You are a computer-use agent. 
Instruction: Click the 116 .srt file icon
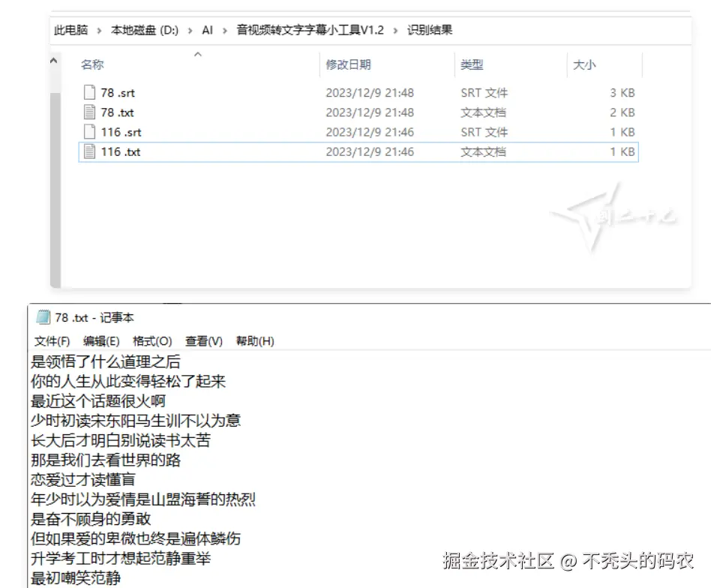90,132
